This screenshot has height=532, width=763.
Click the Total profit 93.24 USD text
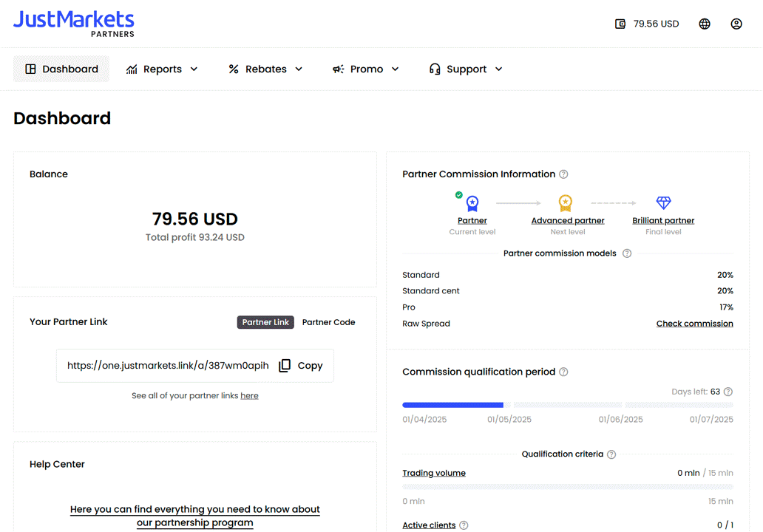pos(194,237)
